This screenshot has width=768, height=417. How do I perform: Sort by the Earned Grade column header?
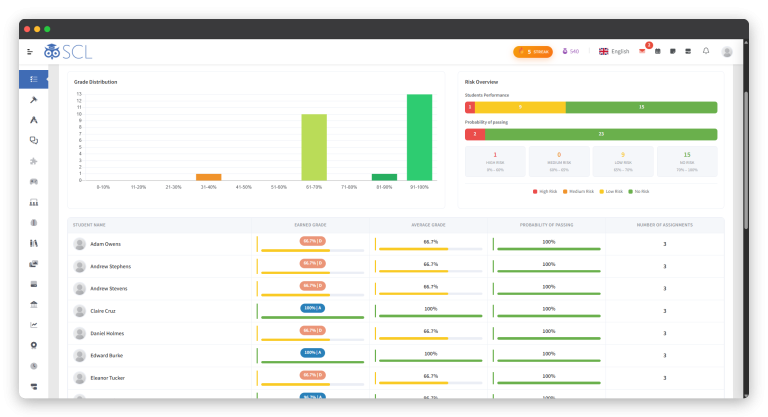pos(311,225)
